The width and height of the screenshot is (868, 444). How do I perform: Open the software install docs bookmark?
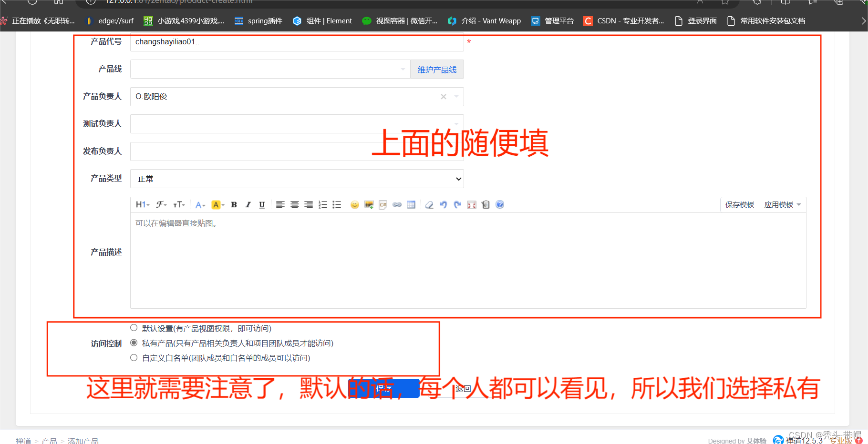point(766,21)
